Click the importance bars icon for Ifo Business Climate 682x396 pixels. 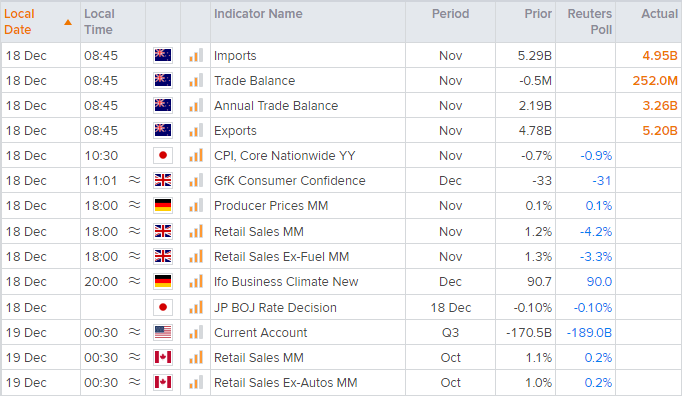point(196,282)
